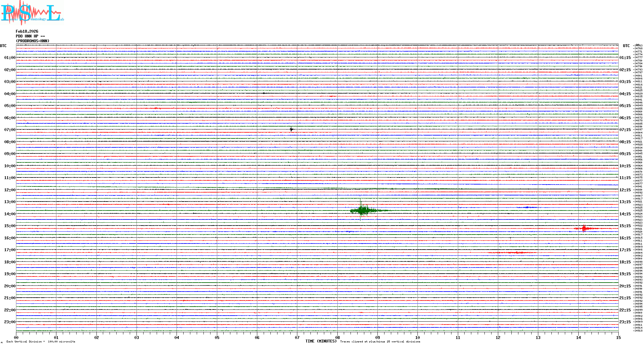Click the PDO HNN HP channel label
This screenshot has height=346, width=644.
[30, 36]
